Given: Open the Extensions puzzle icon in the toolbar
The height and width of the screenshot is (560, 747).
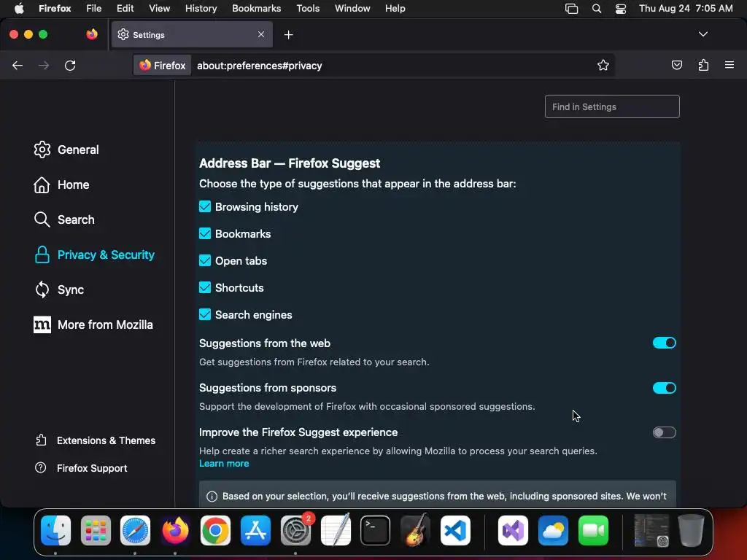Looking at the screenshot, I should tap(703, 65).
